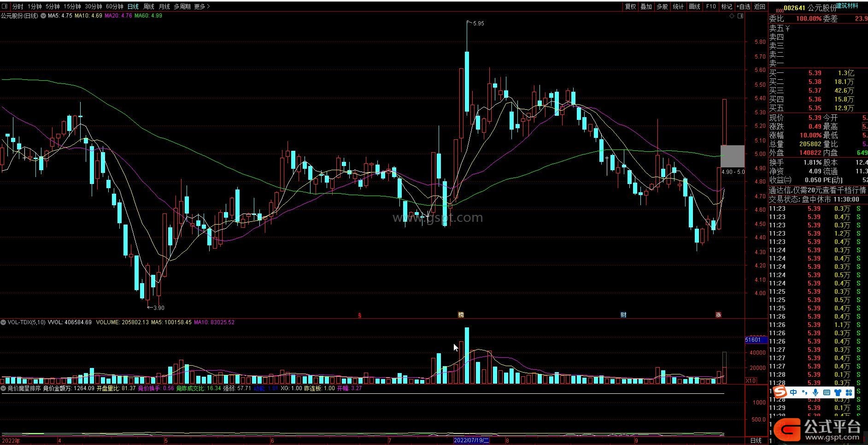Click the 买一 bid price 5.39
868x445 pixels.
tap(815, 73)
